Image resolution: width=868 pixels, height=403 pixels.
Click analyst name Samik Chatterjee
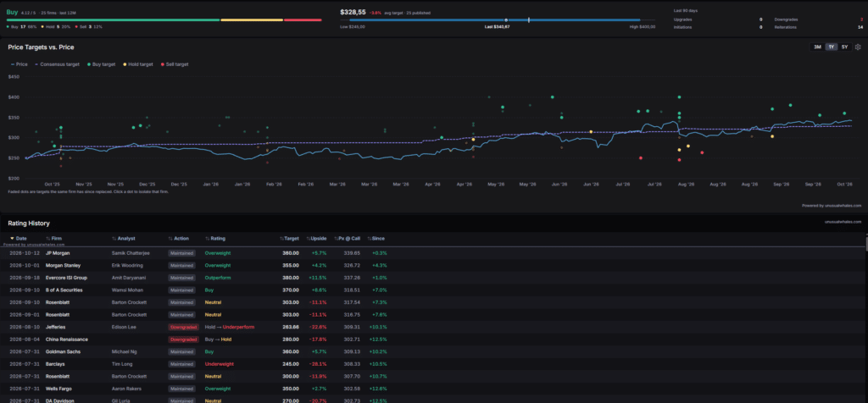[x=130, y=253]
